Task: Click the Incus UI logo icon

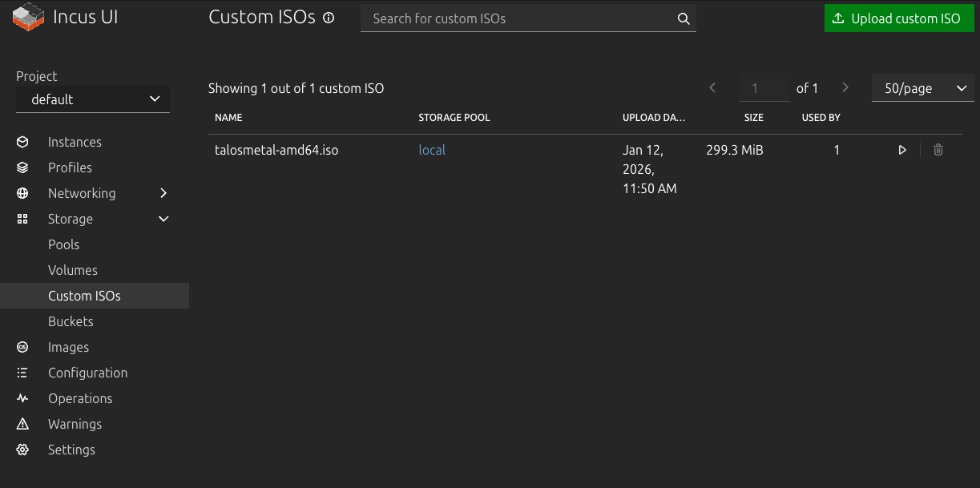Action: coord(28,18)
